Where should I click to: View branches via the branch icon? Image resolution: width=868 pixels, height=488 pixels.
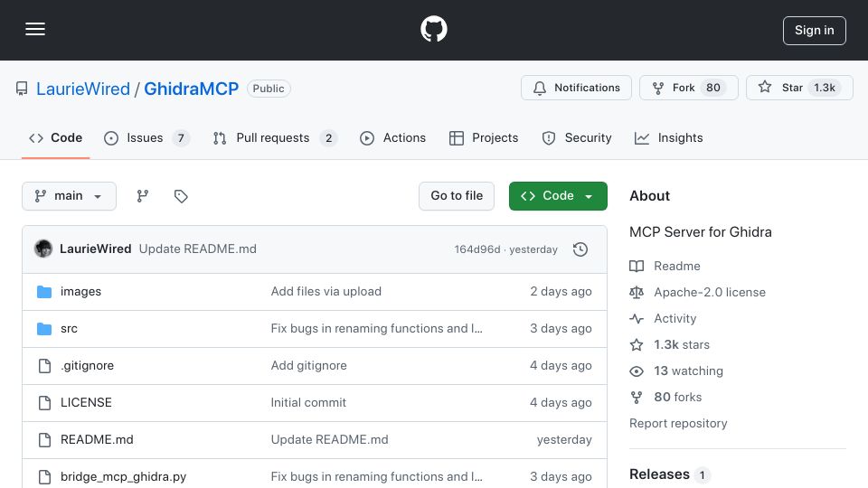coord(143,196)
